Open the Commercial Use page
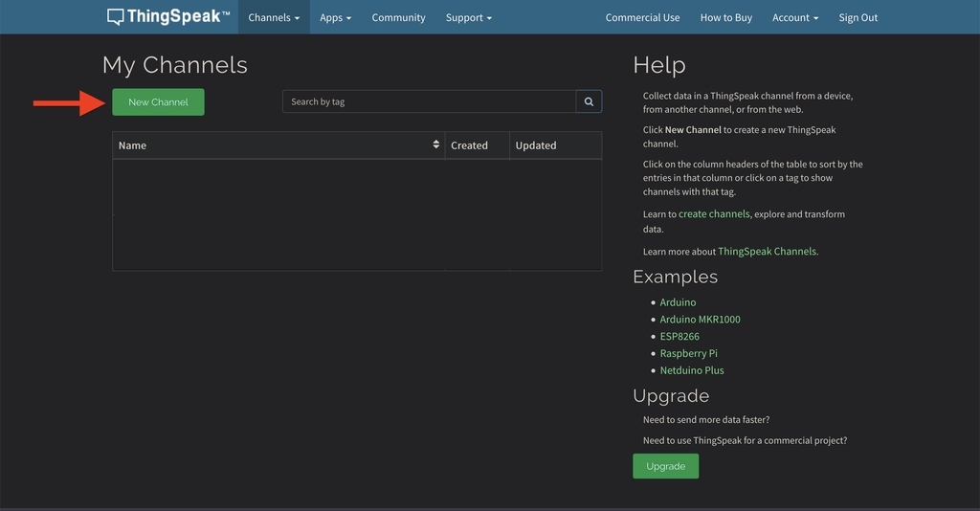Screen dimensions: 980x511 642,17
